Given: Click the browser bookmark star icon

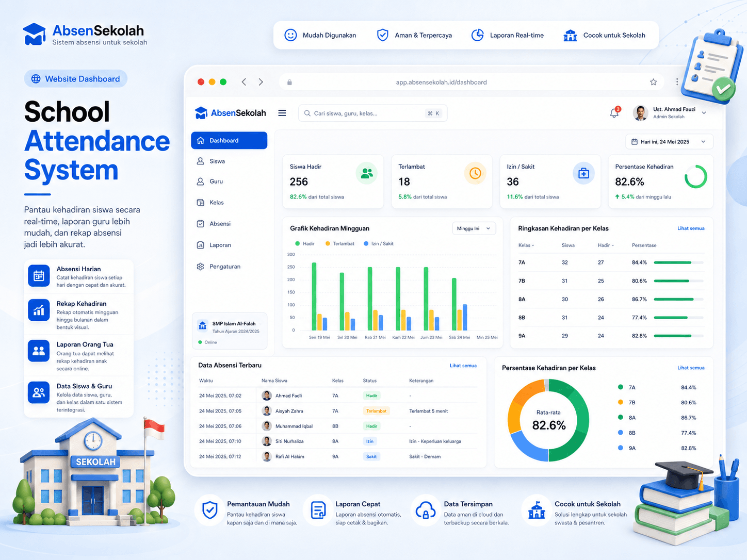Looking at the screenshot, I should pos(653,82).
